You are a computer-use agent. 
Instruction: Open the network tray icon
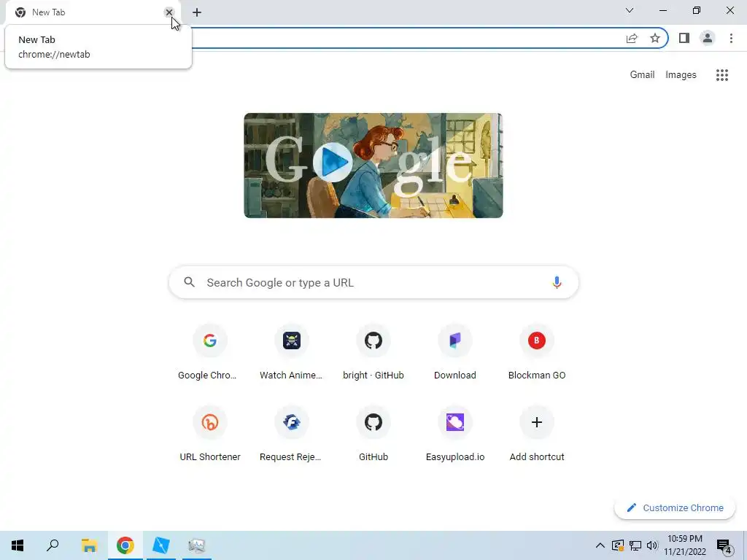pos(635,545)
